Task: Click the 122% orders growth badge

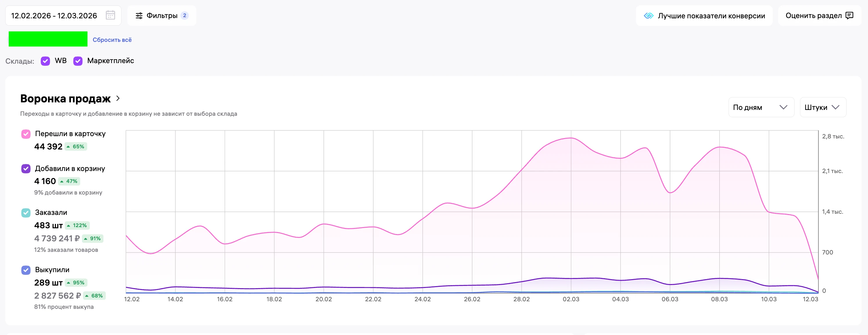Action: (77, 225)
